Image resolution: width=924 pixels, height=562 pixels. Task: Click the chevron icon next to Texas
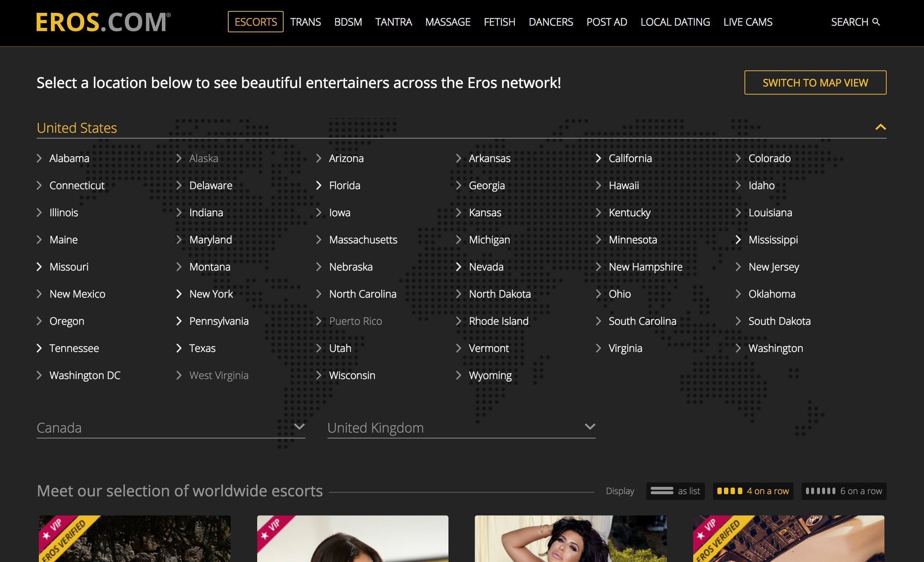(178, 348)
